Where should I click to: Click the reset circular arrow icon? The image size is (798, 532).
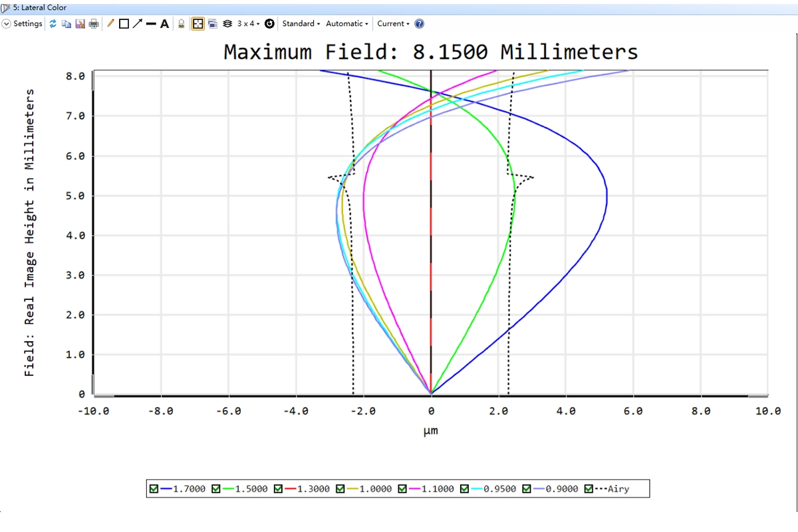pyautogui.click(x=269, y=23)
